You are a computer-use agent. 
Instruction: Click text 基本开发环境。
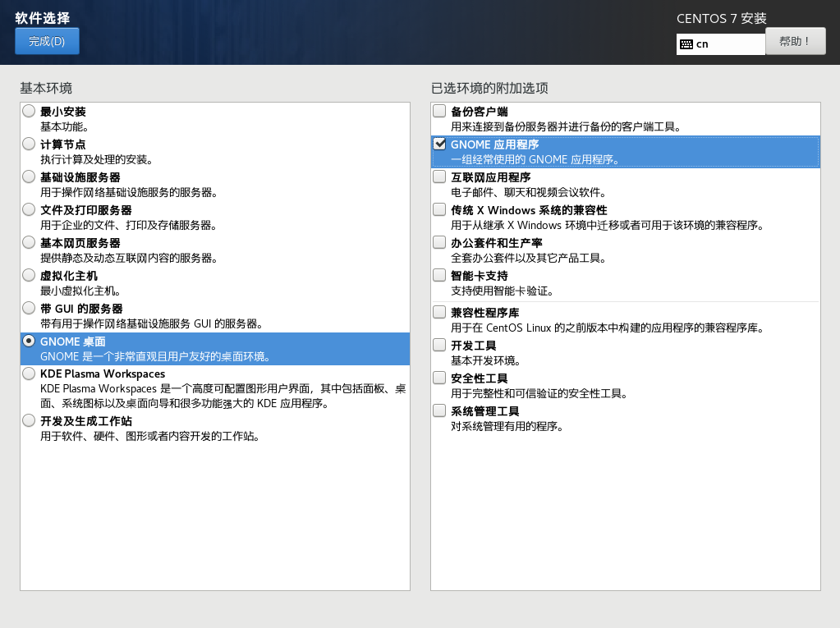point(486,361)
